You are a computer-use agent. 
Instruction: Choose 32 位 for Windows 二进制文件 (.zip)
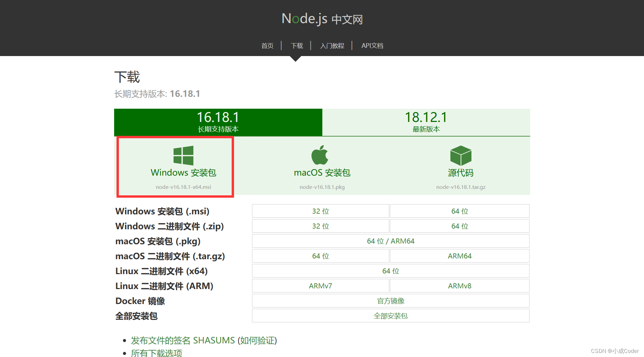click(x=321, y=226)
